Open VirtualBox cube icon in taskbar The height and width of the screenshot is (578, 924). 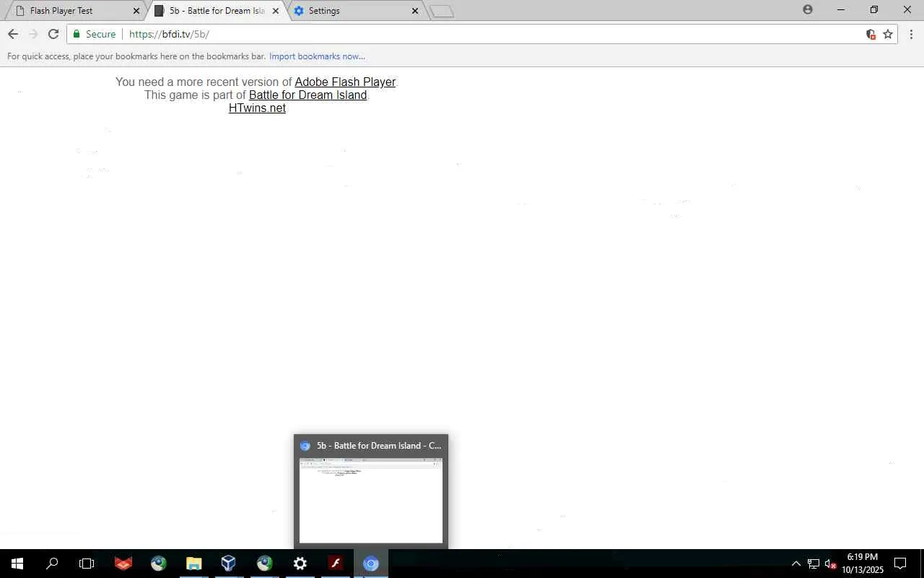229,564
